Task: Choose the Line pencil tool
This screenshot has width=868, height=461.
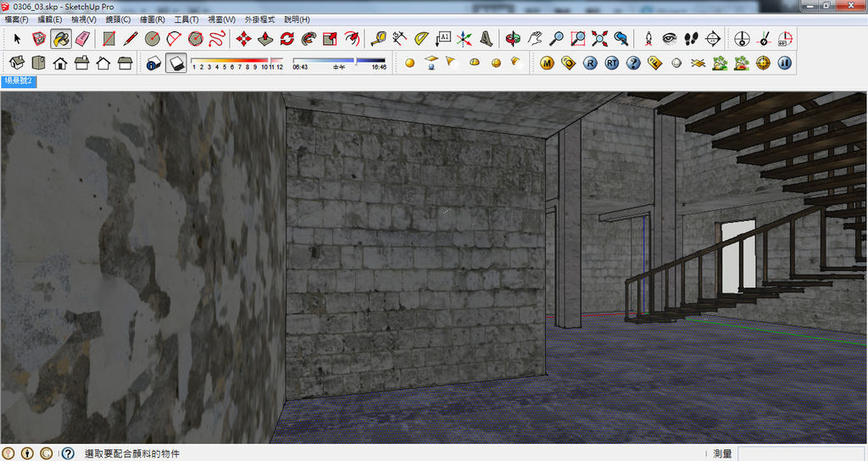Action: (x=131, y=39)
